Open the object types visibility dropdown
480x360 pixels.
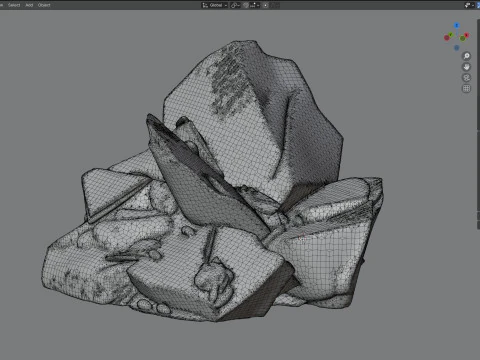[x=469, y=5]
